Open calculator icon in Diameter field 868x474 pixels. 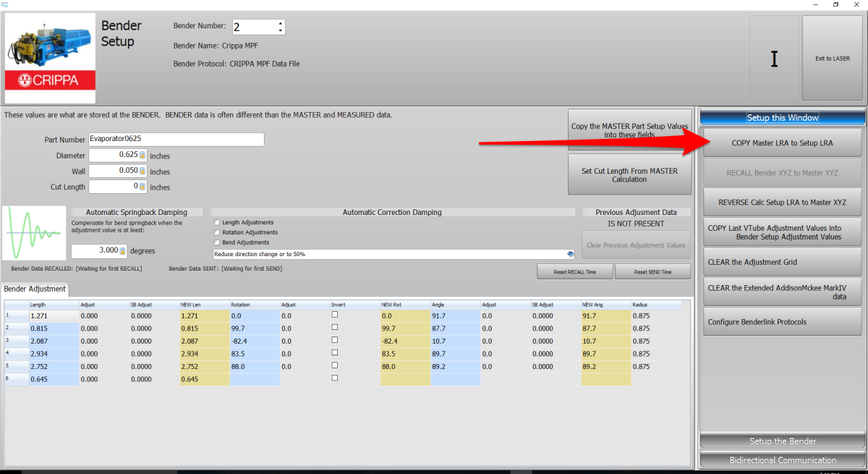[x=142, y=155]
